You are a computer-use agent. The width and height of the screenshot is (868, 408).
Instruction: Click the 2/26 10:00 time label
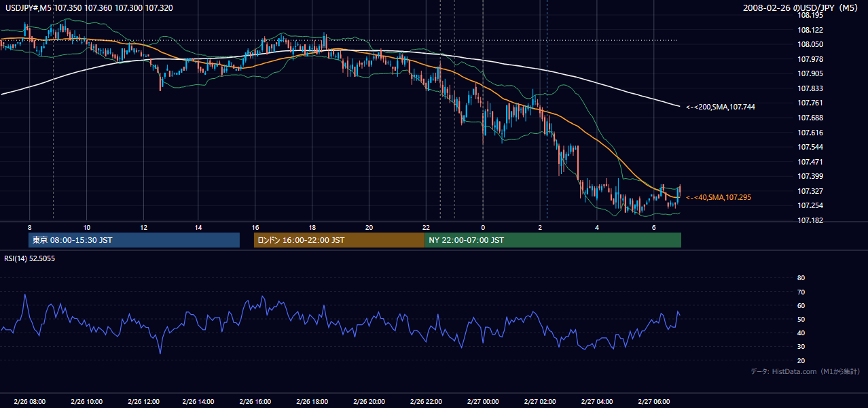[86, 402]
